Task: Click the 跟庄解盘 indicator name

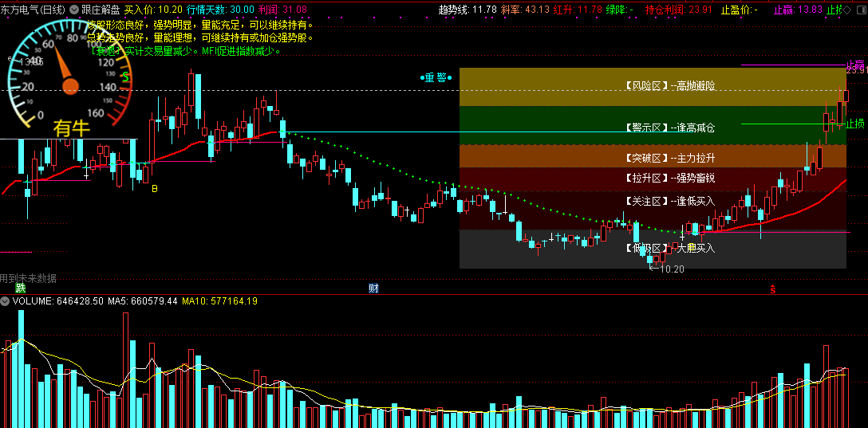Action: 101,10
